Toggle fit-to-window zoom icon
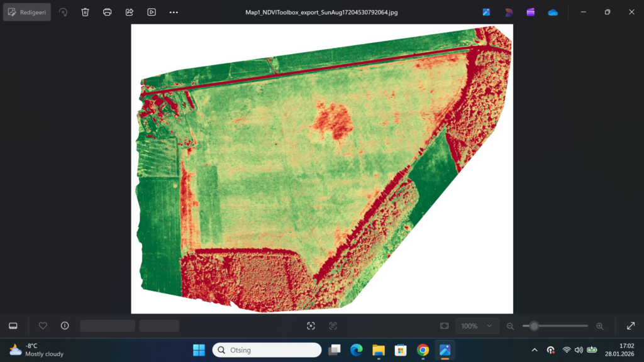 pos(445,326)
